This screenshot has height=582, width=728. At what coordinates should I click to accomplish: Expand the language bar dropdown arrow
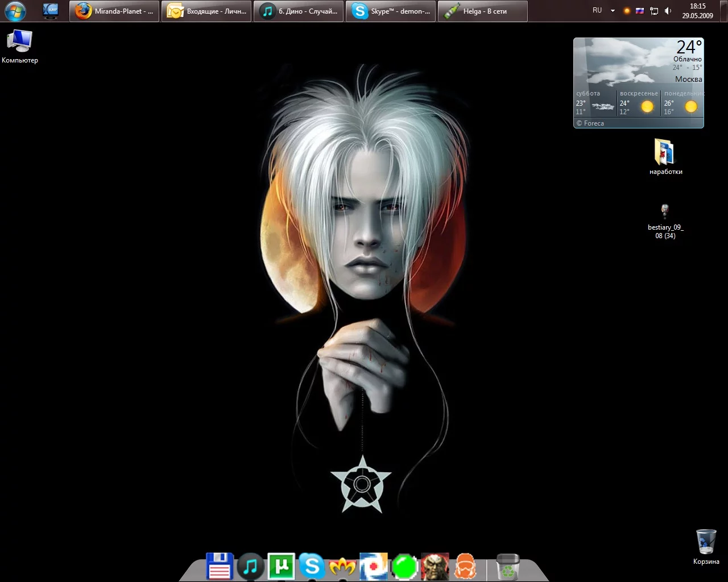click(613, 11)
